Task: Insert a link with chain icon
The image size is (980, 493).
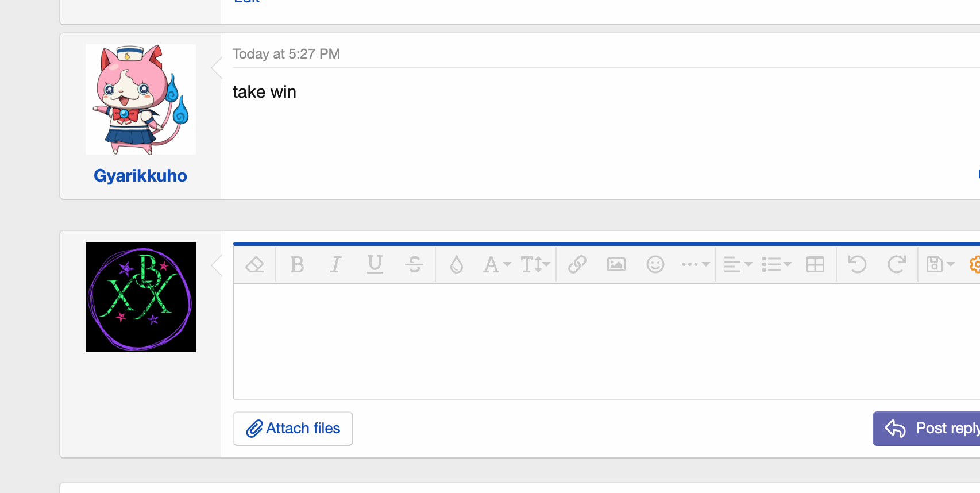Action: tap(577, 265)
